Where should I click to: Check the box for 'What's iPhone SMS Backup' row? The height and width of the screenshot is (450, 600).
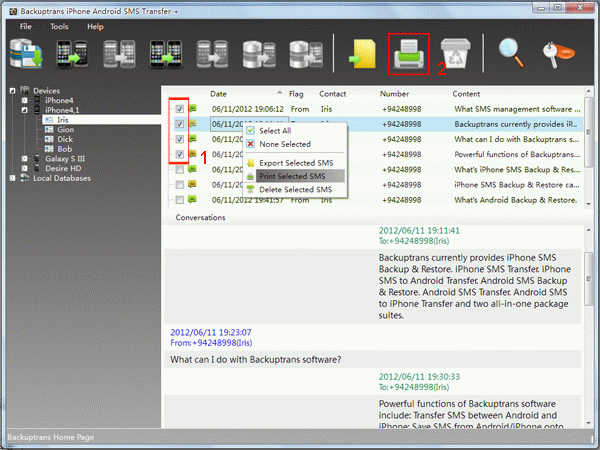(x=179, y=170)
